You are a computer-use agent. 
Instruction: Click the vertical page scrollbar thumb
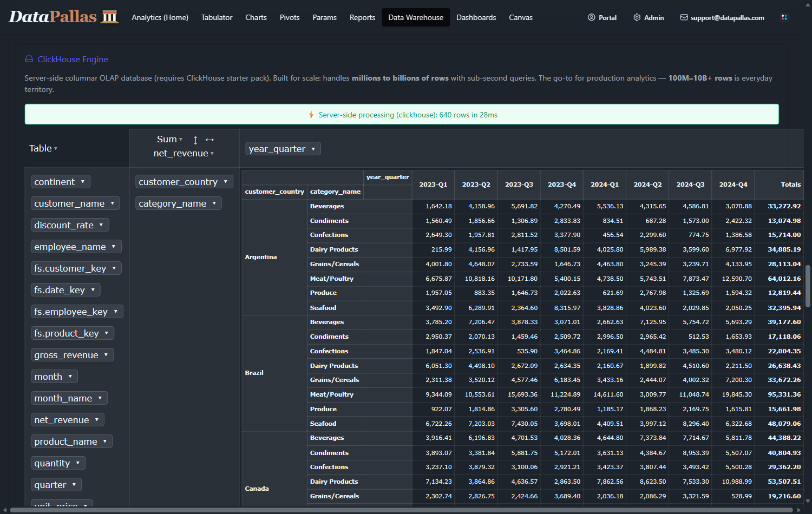coord(808,286)
